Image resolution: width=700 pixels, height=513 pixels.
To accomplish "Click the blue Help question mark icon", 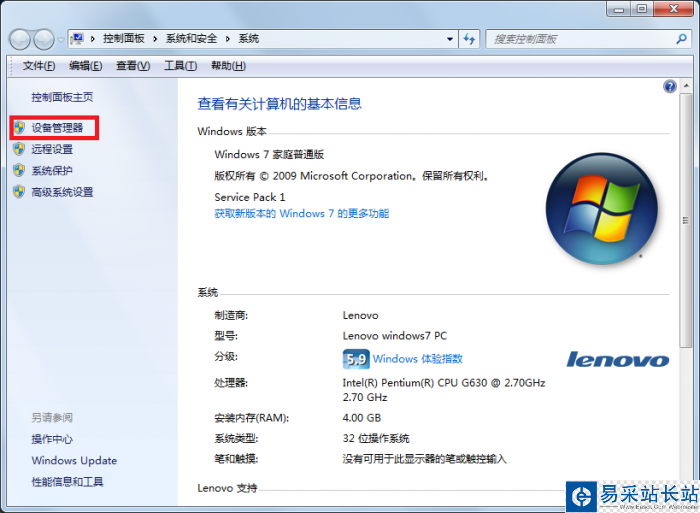I will [x=670, y=86].
